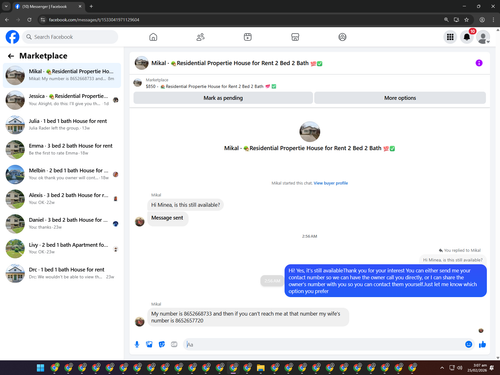Click the message with Mikal's phone number

[248, 317]
